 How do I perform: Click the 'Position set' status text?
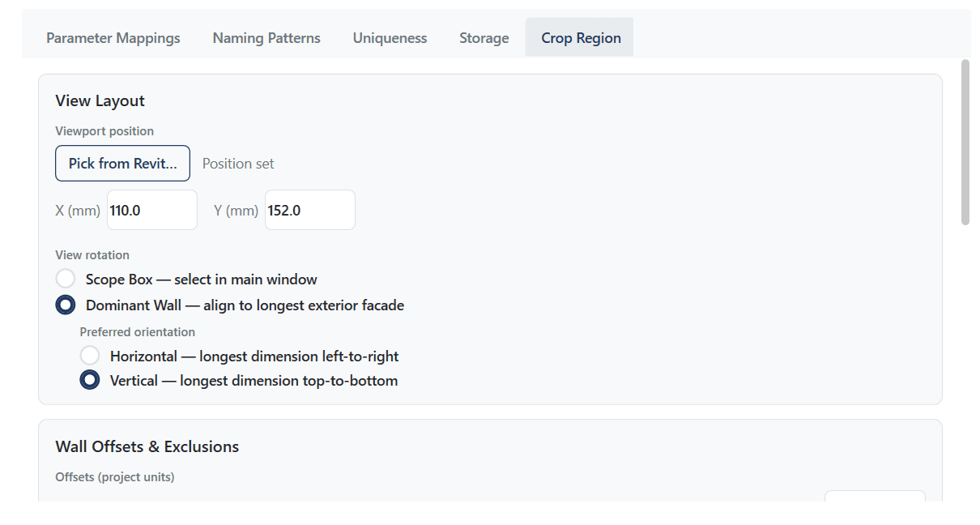(238, 164)
